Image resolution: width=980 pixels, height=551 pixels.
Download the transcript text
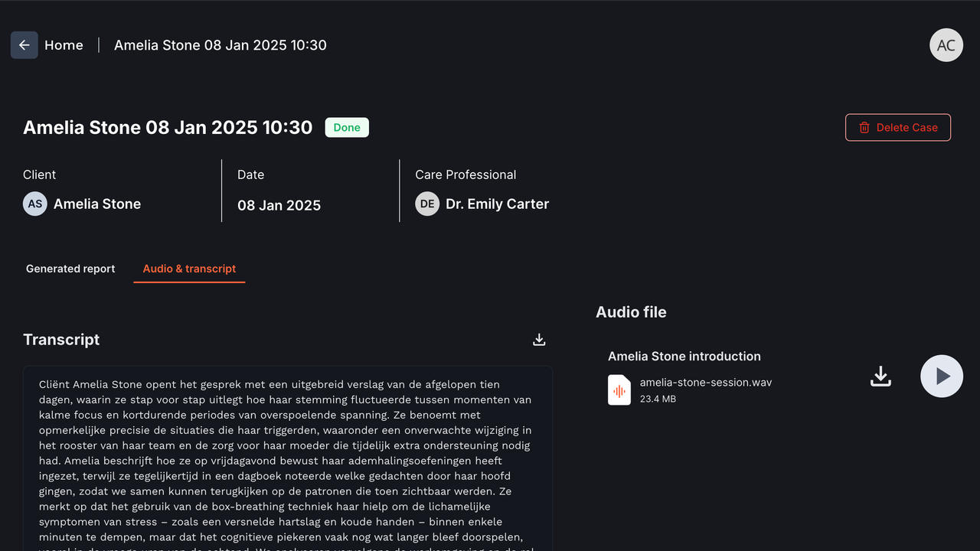tap(539, 340)
